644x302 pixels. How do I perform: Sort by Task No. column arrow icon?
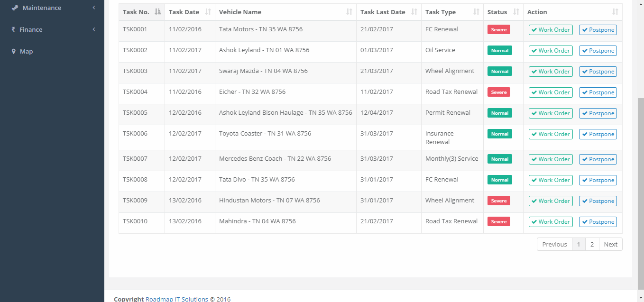point(158,12)
